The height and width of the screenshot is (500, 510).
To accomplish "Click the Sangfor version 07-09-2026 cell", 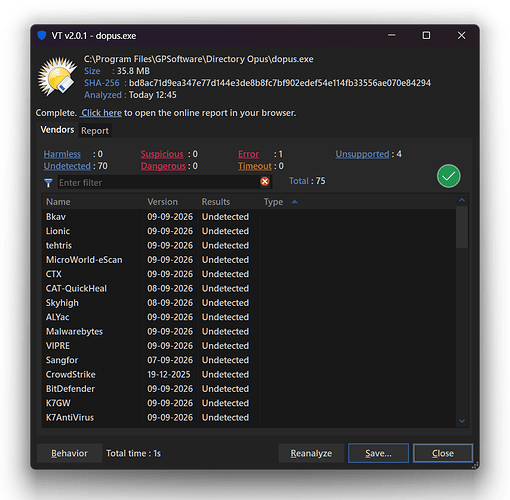I will tap(170, 360).
